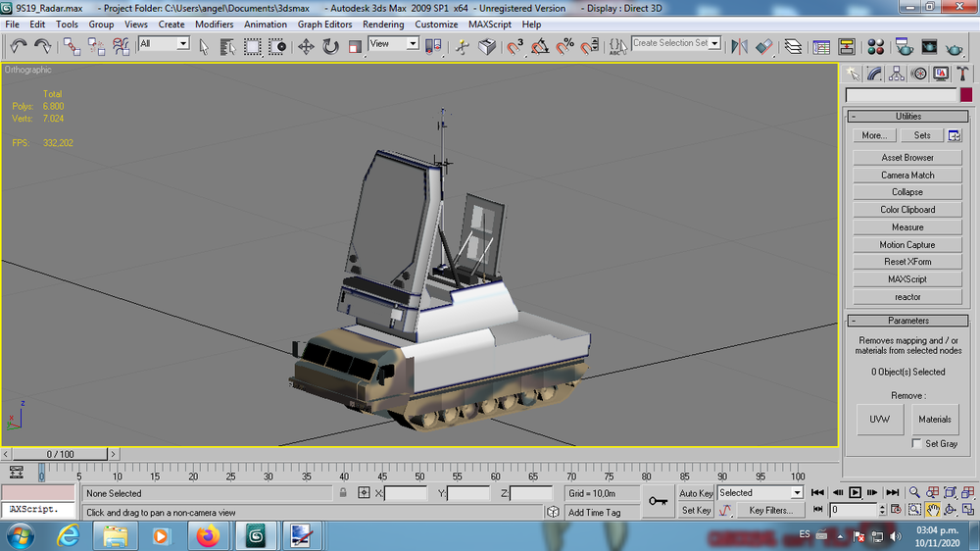Switch to the Create panel tab

click(x=853, y=74)
